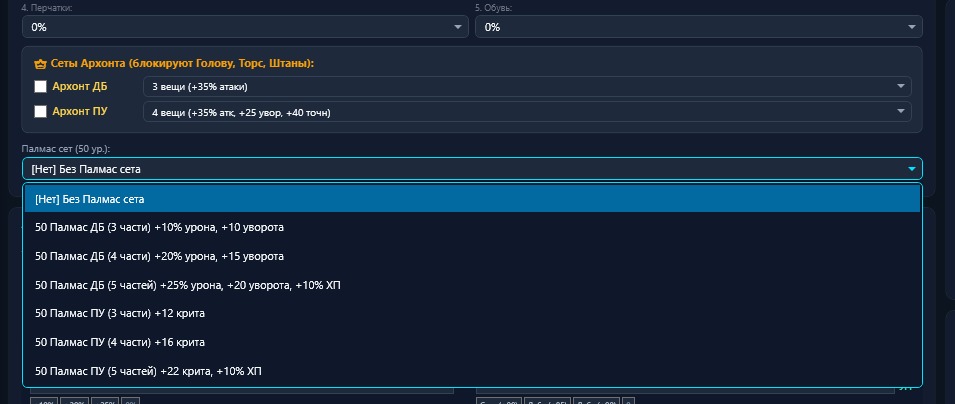Viewport: 955px width, 404px height.
Task: Expand the '3 вещи (+35% атаки)' dropdown
Action: 527,87
